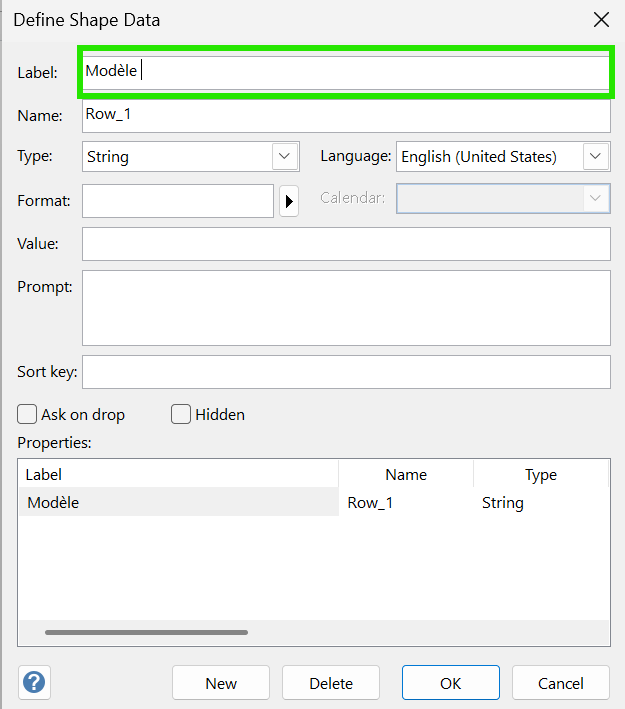Focus the Label field containing Modèle
The height and width of the screenshot is (709, 625).
(x=346, y=72)
